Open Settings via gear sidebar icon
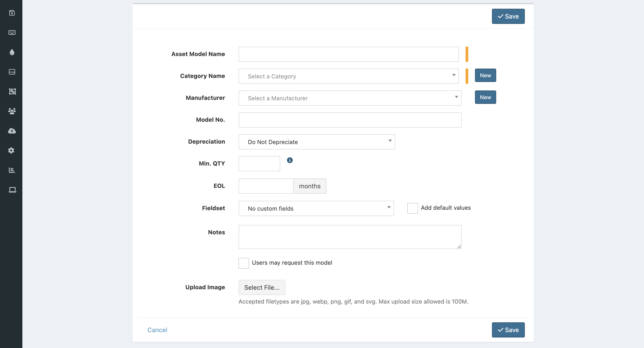The height and width of the screenshot is (348, 644). tap(11, 150)
